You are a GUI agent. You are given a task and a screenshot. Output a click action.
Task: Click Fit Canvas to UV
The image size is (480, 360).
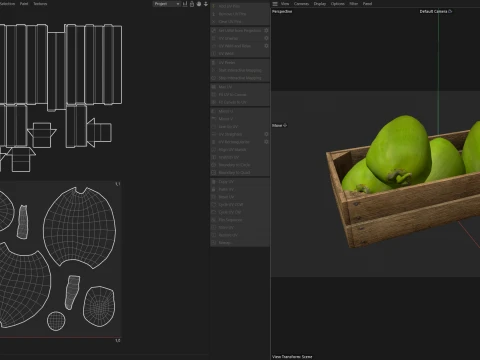click(240, 102)
